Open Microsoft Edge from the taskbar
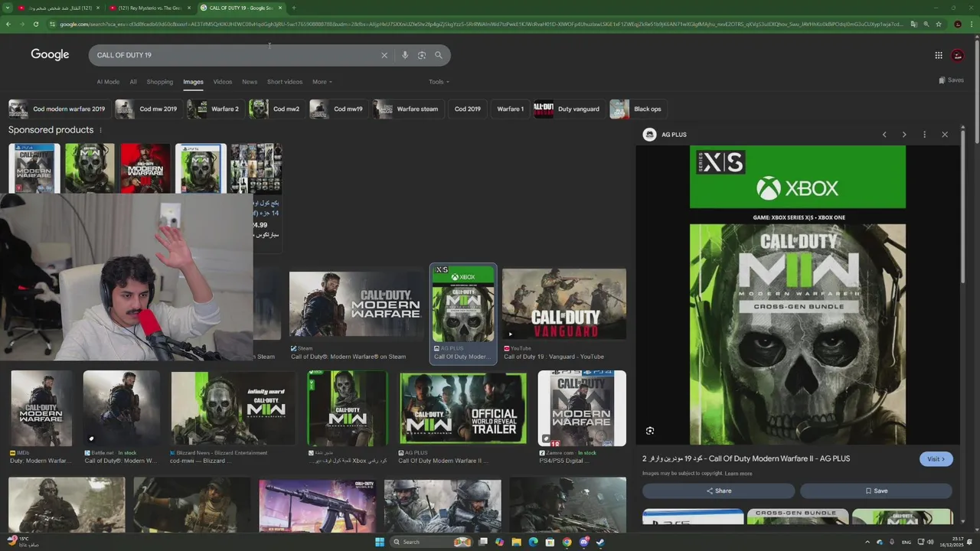 pos(534,542)
